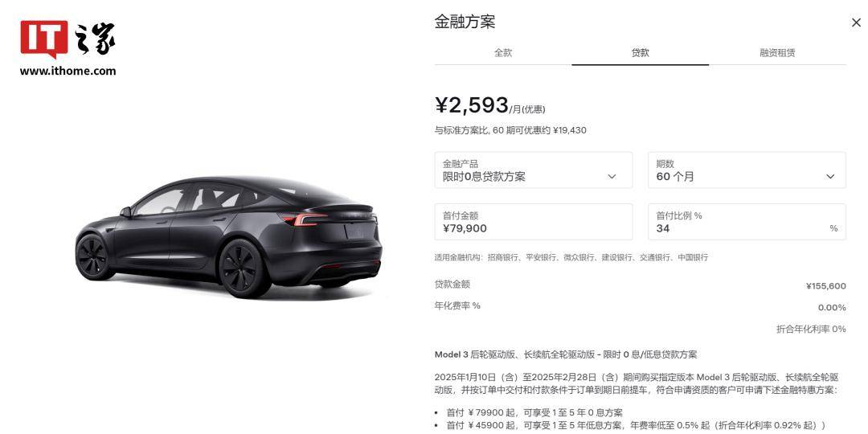This screenshot has height=434, width=868.
Task: Open the 融资租赁 tab
Action: coord(778,52)
